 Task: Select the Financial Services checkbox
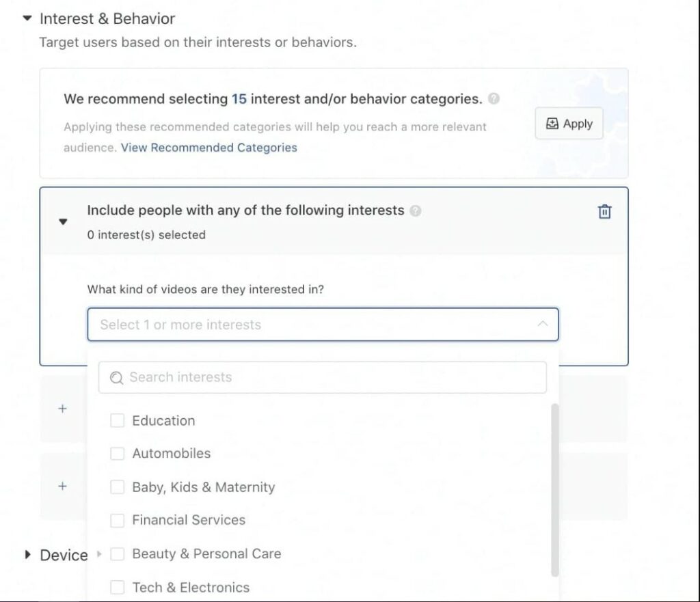coord(117,520)
